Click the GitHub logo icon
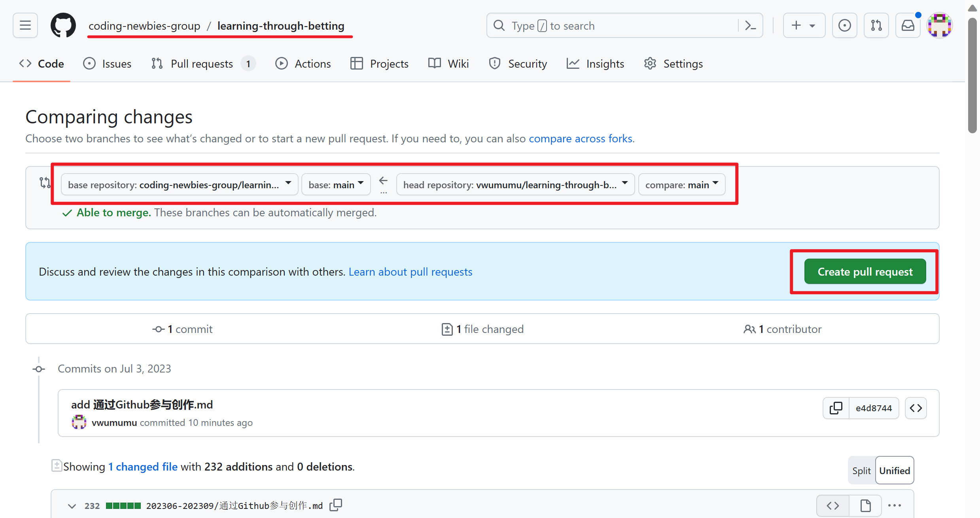 point(63,26)
